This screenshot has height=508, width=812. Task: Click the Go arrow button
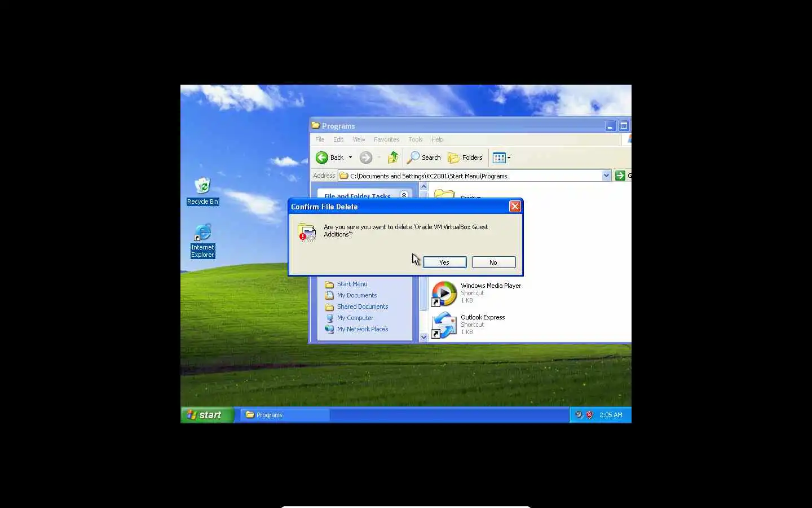point(620,176)
